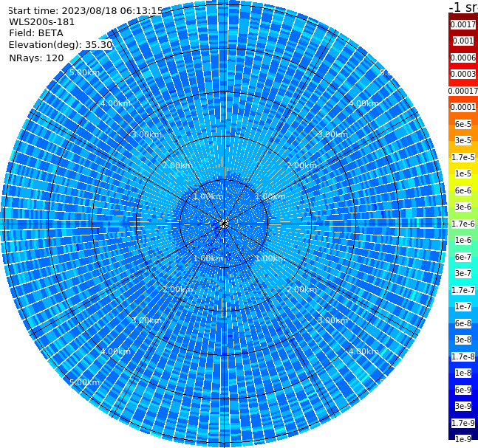Select the 0.0017 colorbar tick label
478x448 pixels.
tap(463, 24)
